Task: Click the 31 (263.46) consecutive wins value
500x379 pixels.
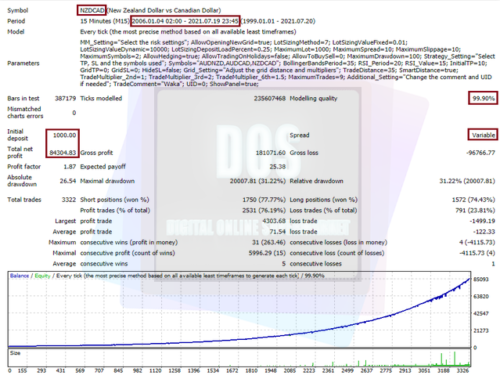Action: [269, 242]
